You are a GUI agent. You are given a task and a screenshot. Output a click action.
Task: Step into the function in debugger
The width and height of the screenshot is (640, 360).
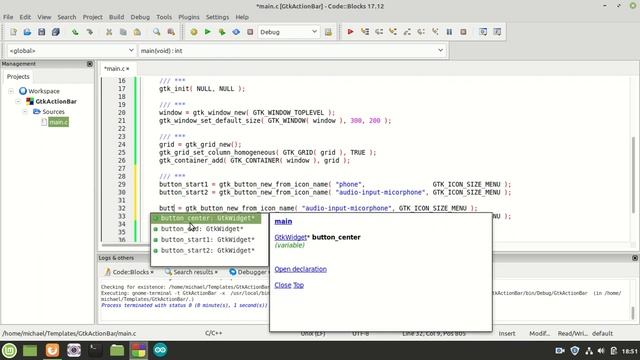[x=393, y=32]
